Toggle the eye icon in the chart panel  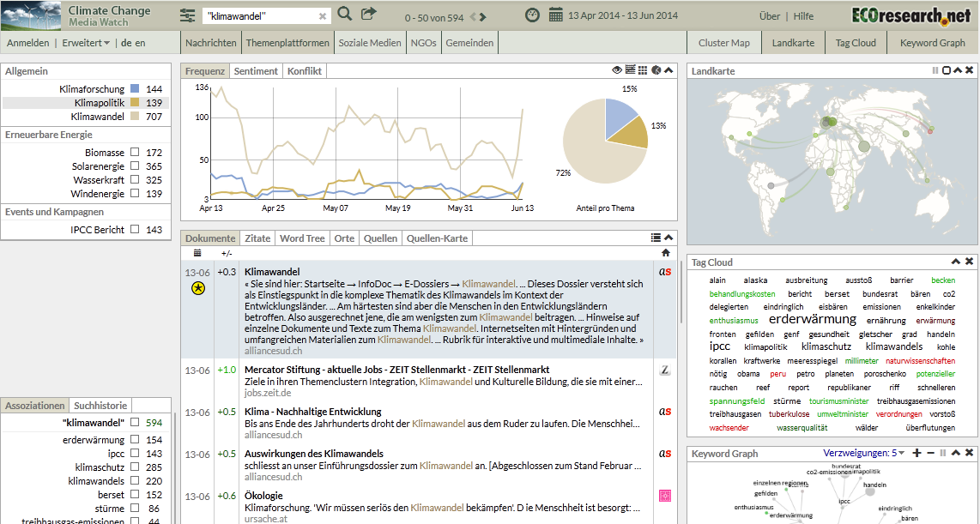617,70
